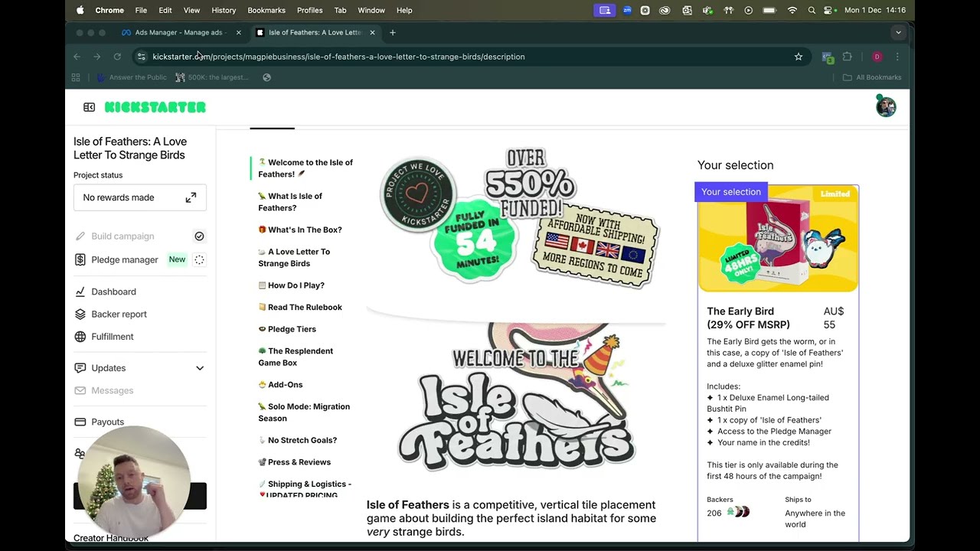
Task: Click the 'New' badge beside Pledge manager
Action: pyautogui.click(x=177, y=259)
